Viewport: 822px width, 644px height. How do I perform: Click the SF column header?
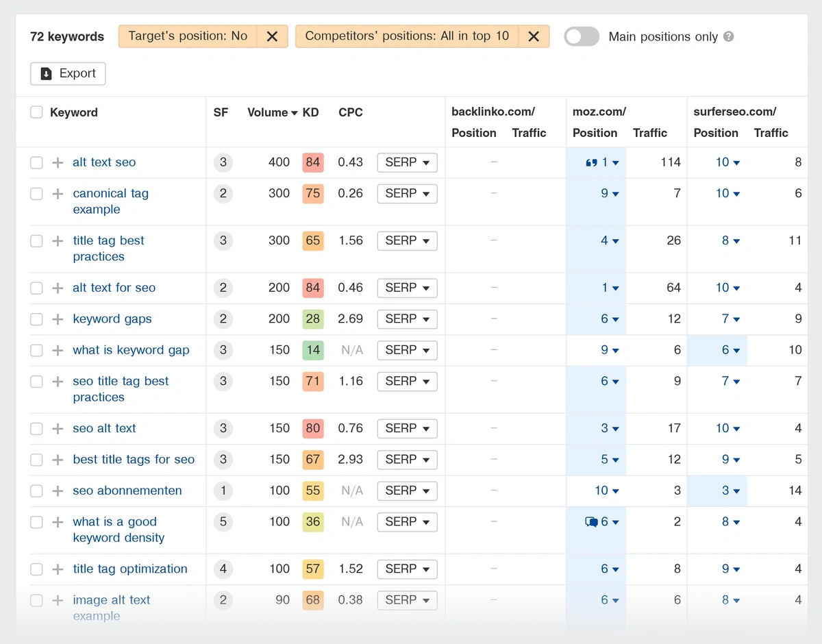point(221,112)
